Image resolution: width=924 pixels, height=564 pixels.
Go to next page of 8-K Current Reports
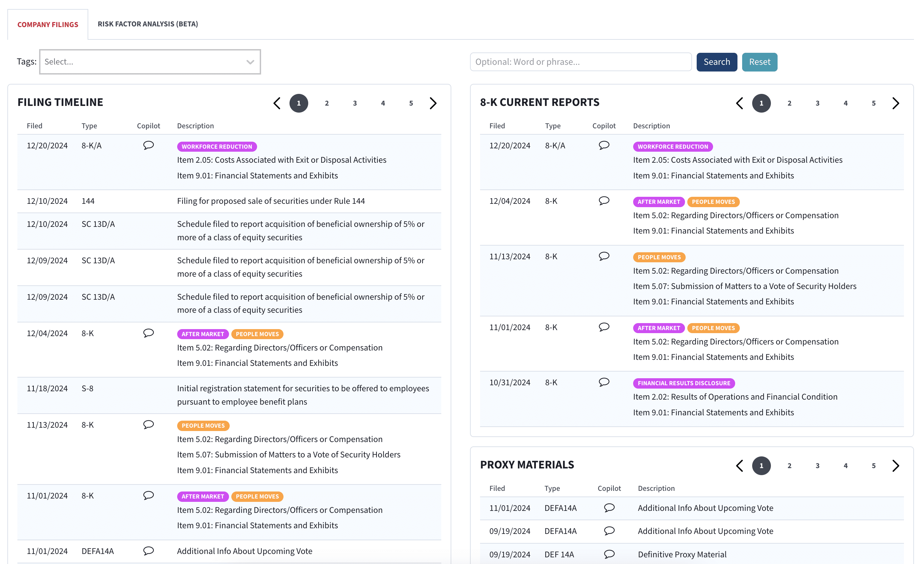click(896, 103)
